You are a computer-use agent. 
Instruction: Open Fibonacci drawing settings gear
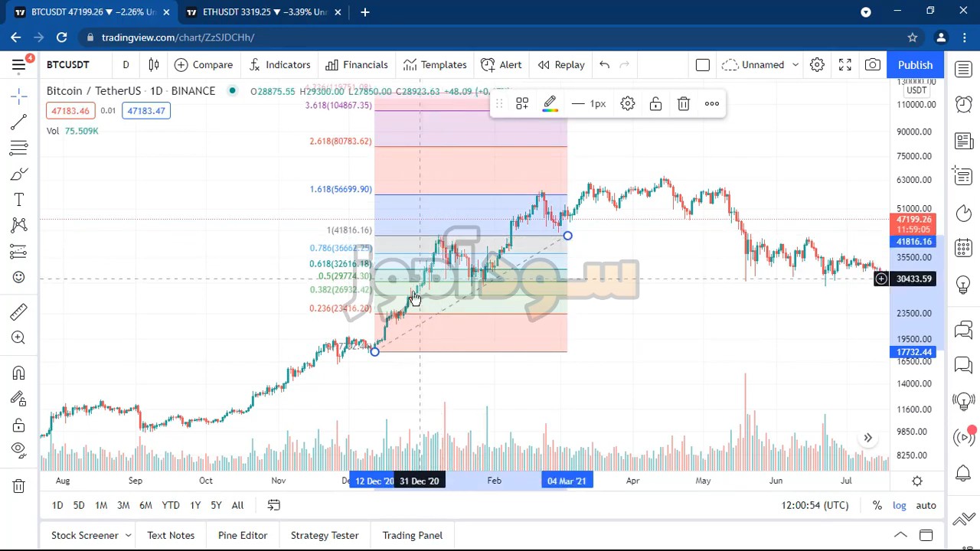(628, 104)
